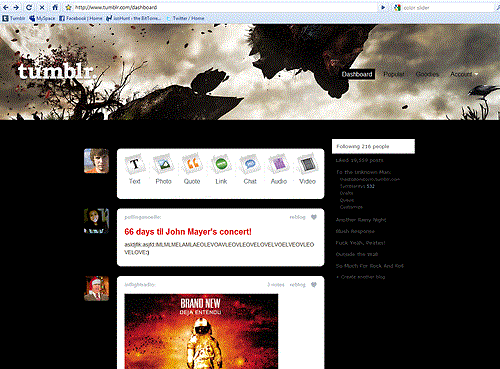The image size is (500, 369).
Task: Like the Brand New album post with the heart
Action: coord(314,285)
